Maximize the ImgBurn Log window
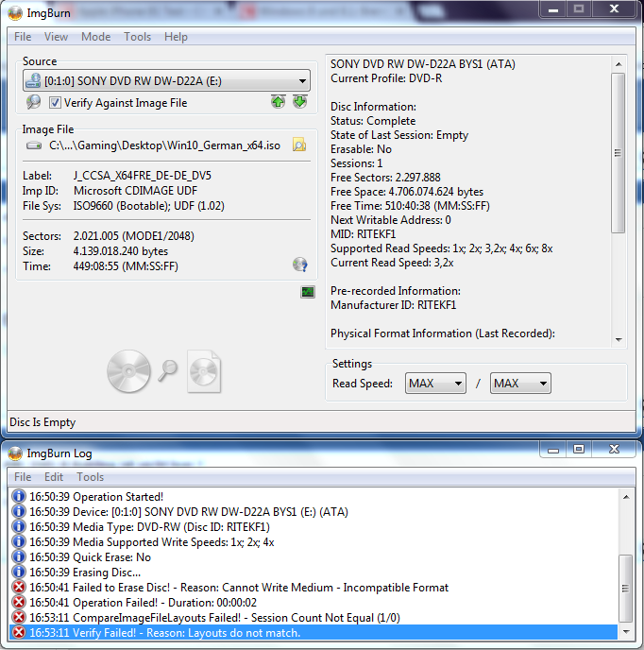The height and width of the screenshot is (650, 644). pos(579,450)
